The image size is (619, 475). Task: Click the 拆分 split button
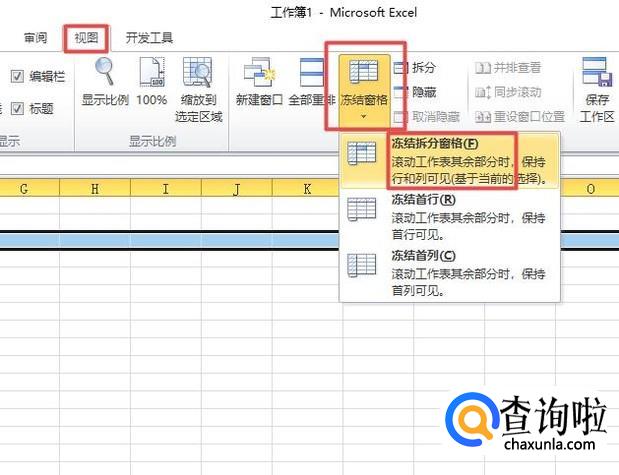pos(415,68)
